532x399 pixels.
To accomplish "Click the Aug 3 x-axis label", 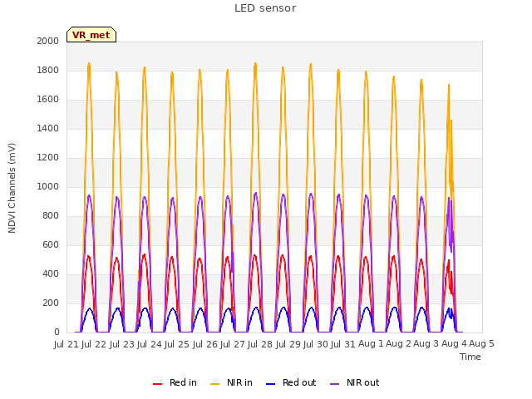I will click(426, 344).
